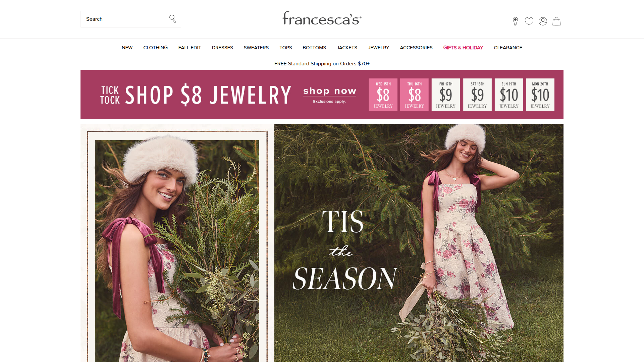Click the FREE Standard Shipping promo text

point(322,64)
